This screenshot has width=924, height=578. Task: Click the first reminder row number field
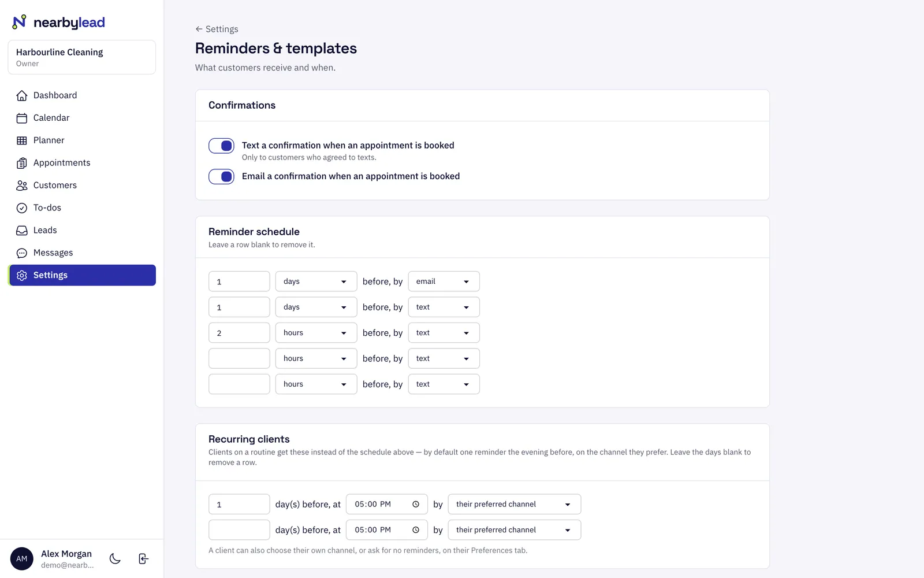(239, 281)
